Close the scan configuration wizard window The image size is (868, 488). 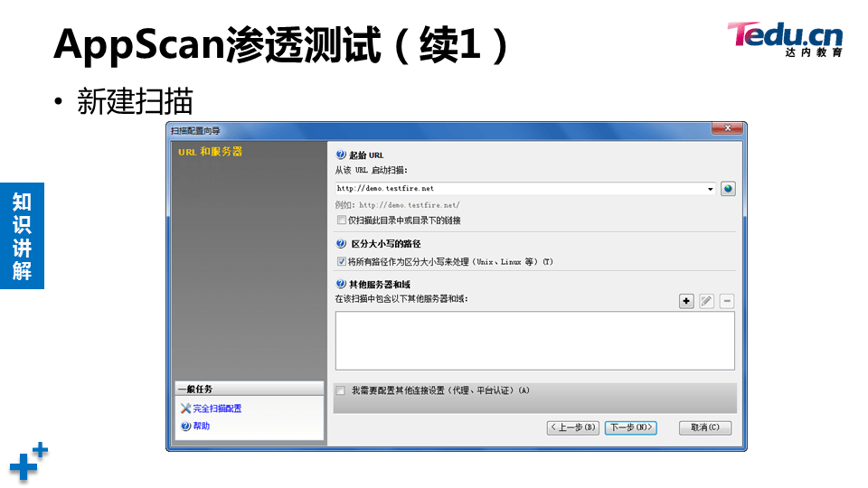(727, 127)
